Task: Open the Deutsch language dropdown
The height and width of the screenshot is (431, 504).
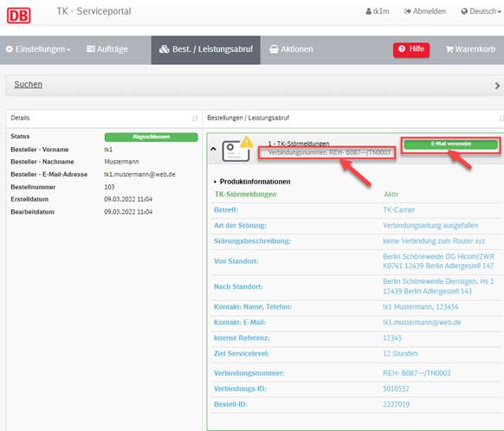Action: coord(481,11)
